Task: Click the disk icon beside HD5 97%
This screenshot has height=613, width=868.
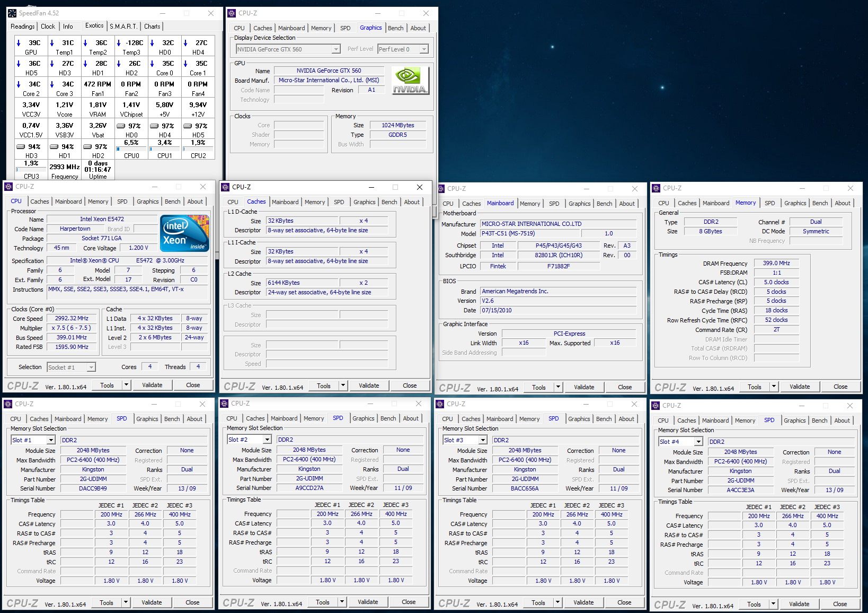Action: (188, 126)
